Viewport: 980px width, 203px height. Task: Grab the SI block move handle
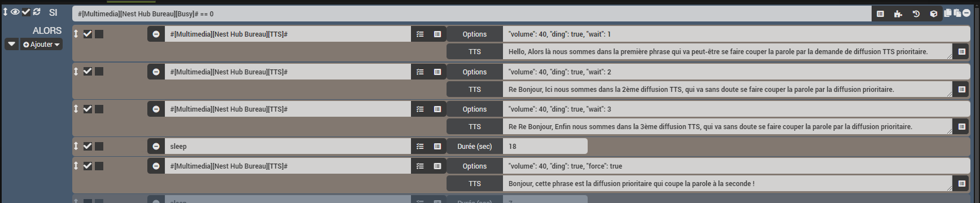point(5,12)
